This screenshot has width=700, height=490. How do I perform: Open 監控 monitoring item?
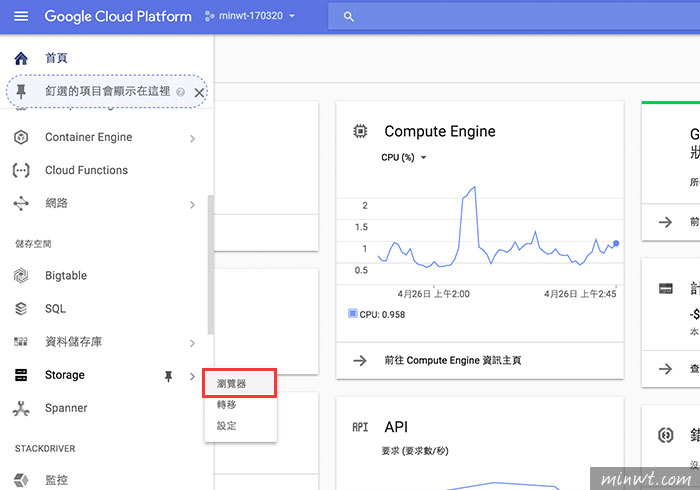pyautogui.click(x=56, y=480)
